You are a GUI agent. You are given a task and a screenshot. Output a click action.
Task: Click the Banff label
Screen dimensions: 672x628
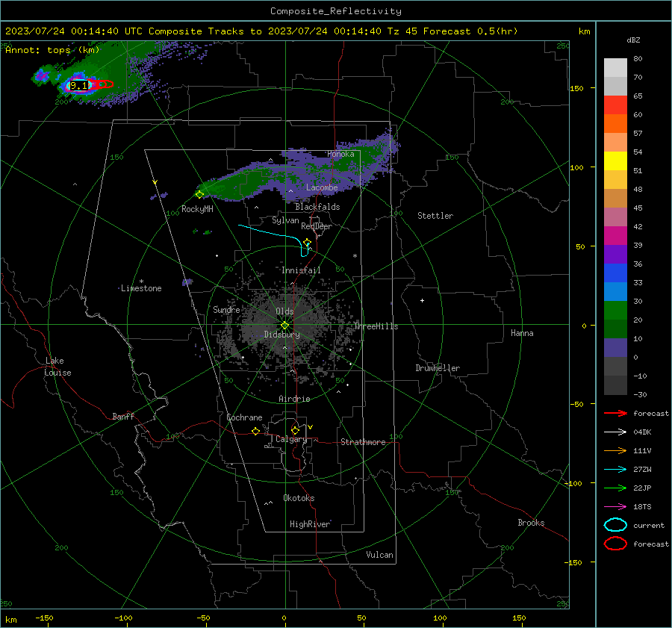(123, 417)
